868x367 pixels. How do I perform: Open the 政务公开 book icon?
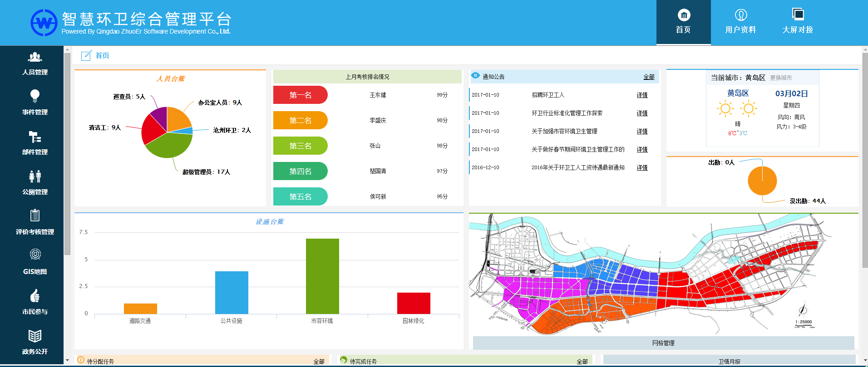pyautogui.click(x=35, y=336)
